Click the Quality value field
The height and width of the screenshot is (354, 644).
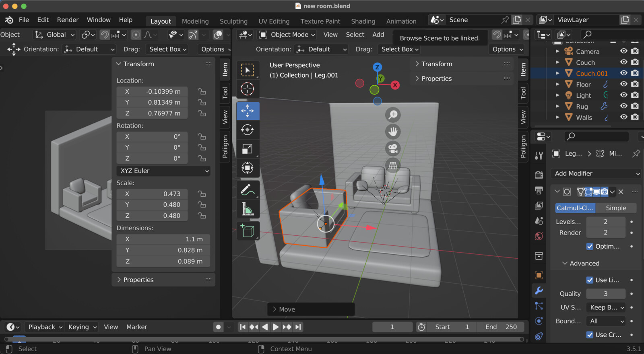[606, 294]
